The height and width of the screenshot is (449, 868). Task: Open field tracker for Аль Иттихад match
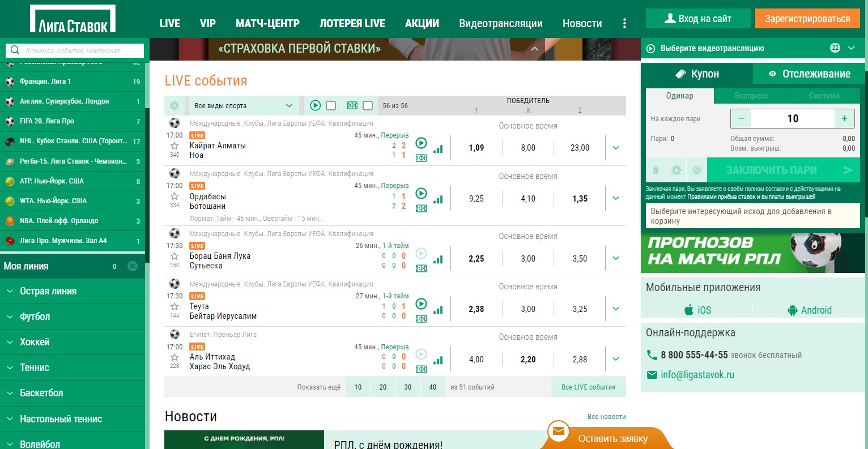pyautogui.click(x=421, y=369)
